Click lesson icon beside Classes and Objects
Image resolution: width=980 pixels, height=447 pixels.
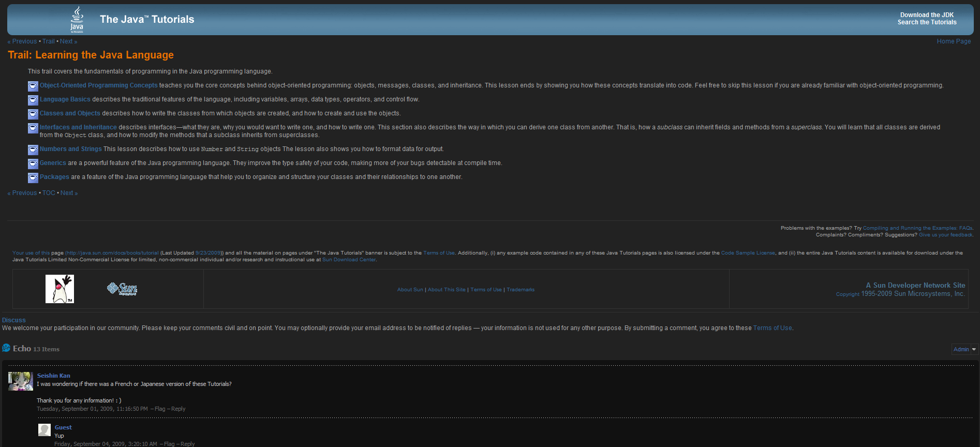point(33,114)
